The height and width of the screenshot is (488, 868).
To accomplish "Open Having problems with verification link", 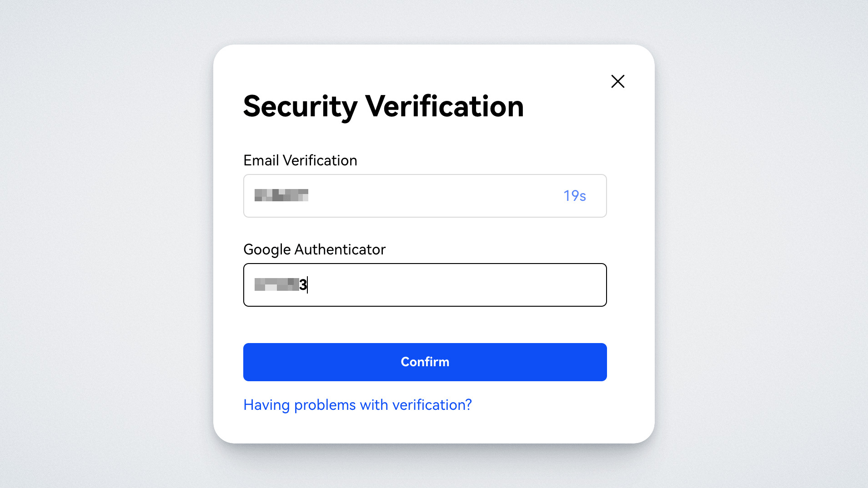I will pyautogui.click(x=357, y=405).
